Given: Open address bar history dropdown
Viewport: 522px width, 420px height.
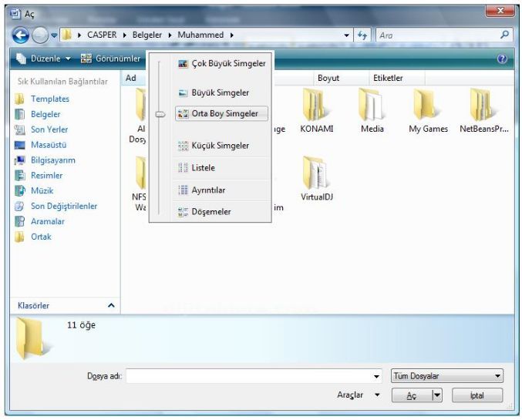Looking at the screenshot, I should pos(346,35).
